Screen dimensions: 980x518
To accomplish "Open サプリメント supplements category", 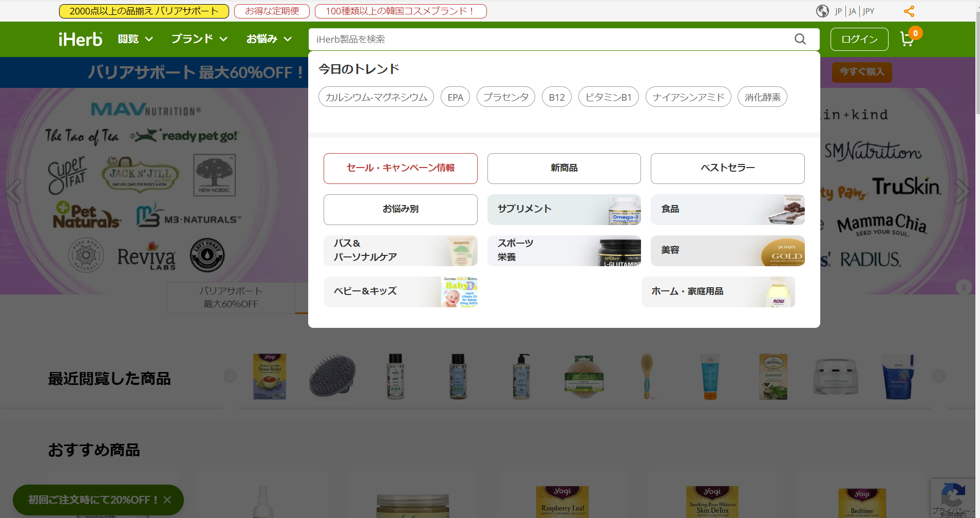I will coord(564,209).
